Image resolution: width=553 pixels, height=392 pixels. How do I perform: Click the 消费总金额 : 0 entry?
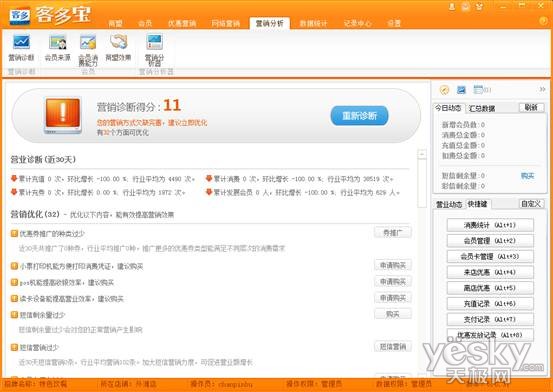click(463, 135)
